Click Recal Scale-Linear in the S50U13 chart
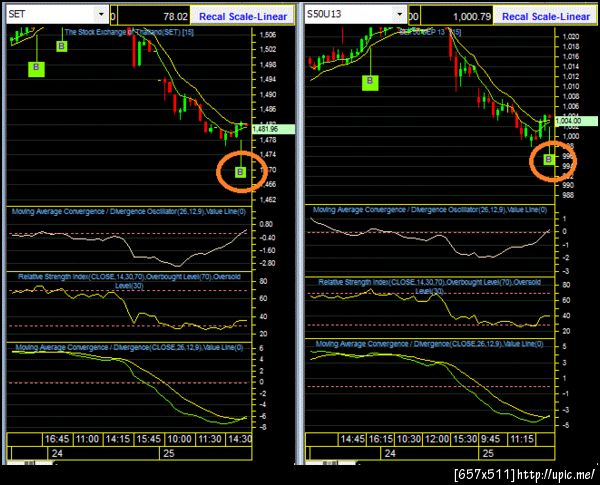 click(546, 16)
